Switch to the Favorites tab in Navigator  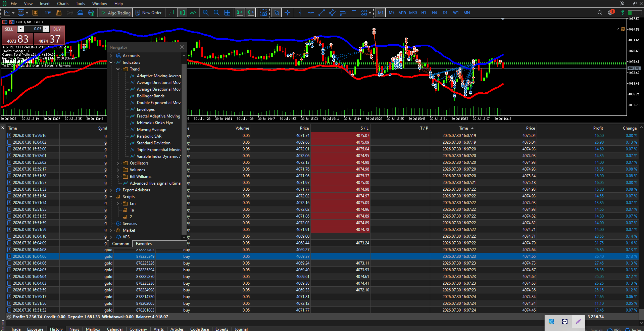tap(144, 244)
